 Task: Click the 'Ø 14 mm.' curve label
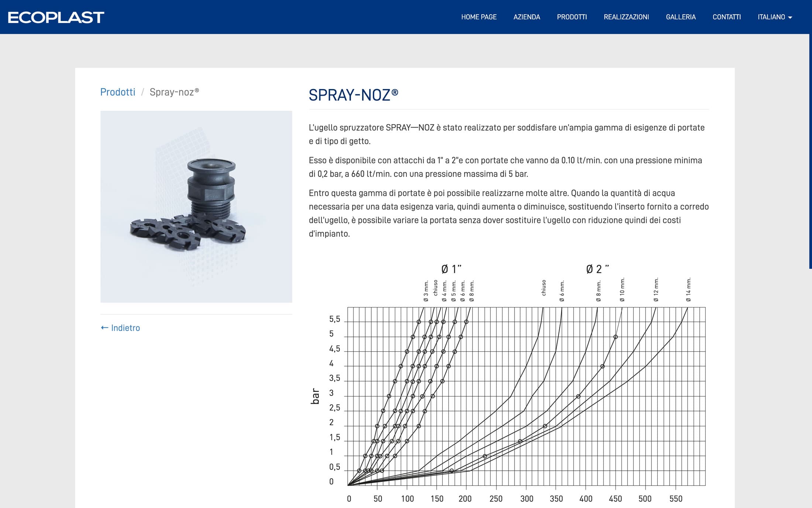point(688,290)
